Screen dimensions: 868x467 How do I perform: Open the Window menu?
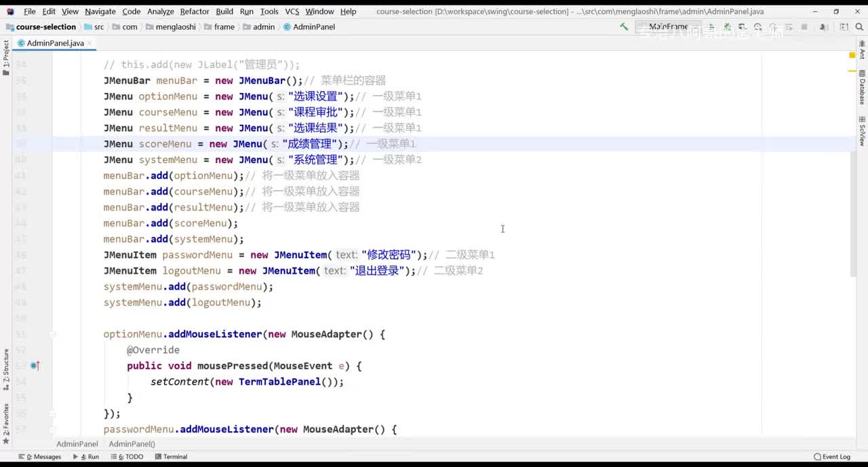click(319, 12)
